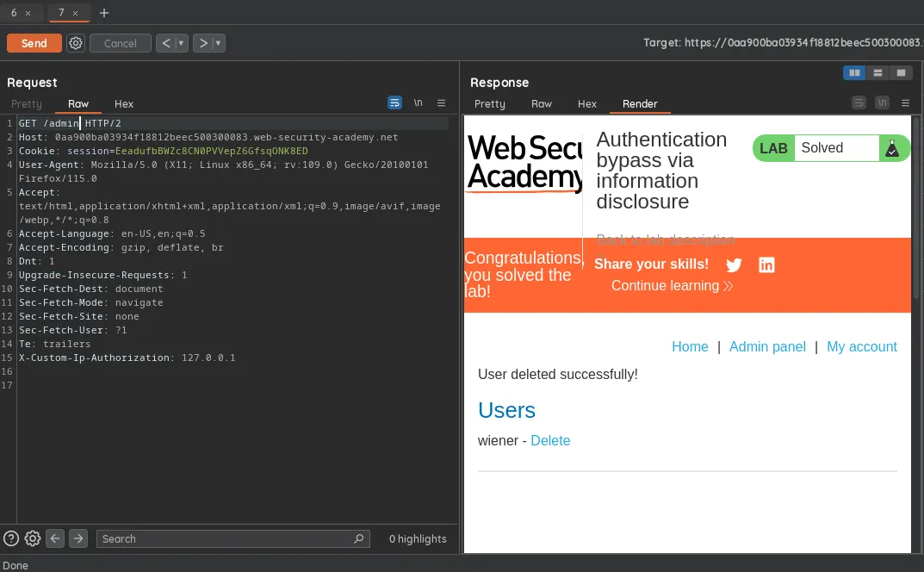
Task: Click the magnifier icon in search field
Action: point(358,538)
